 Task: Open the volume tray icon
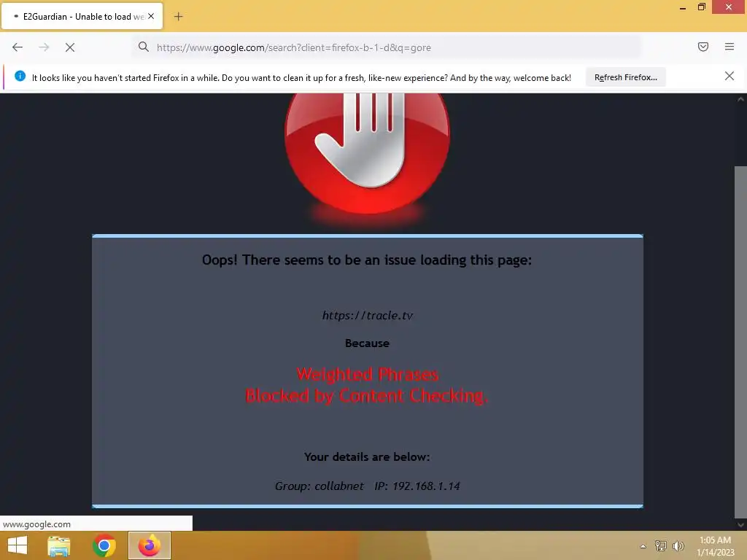point(678,545)
